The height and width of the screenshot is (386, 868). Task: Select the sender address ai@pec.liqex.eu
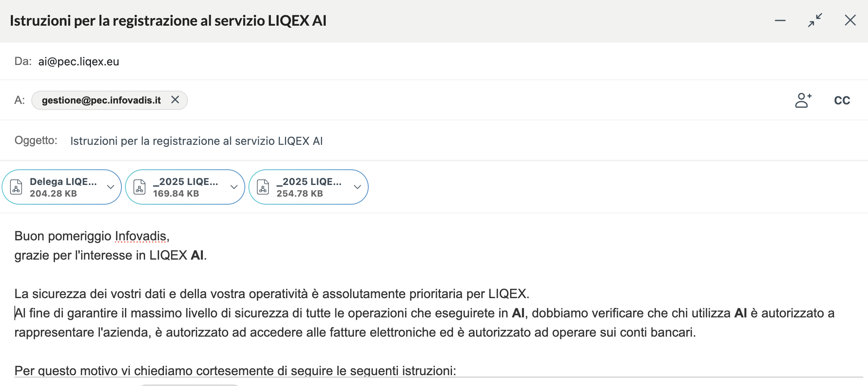click(x=79, y=61)
